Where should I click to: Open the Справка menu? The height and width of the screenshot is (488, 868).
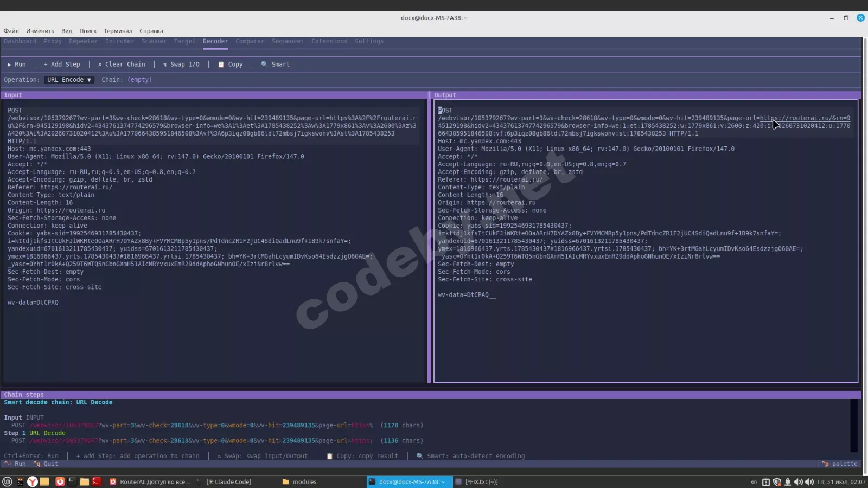point(151,31)
